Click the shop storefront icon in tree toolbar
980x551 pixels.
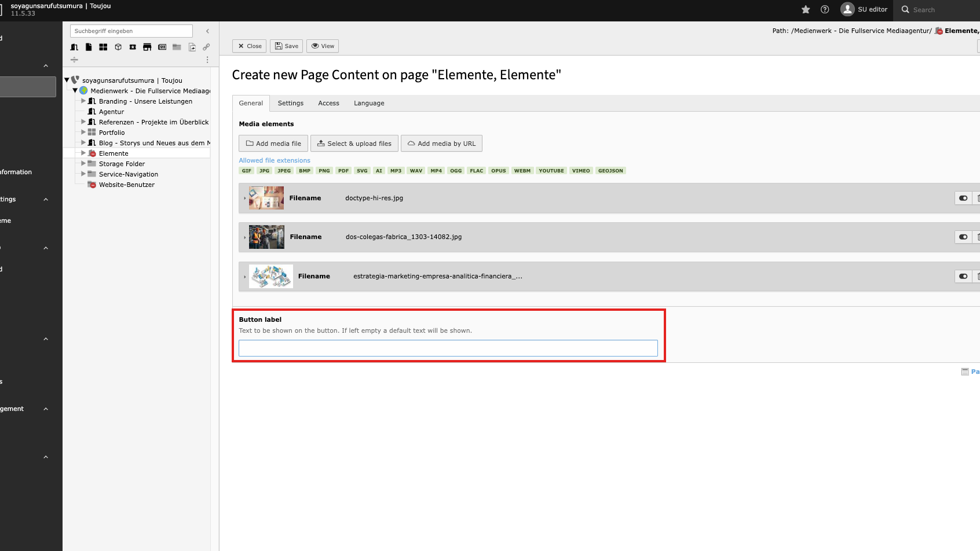coord(147,47)
